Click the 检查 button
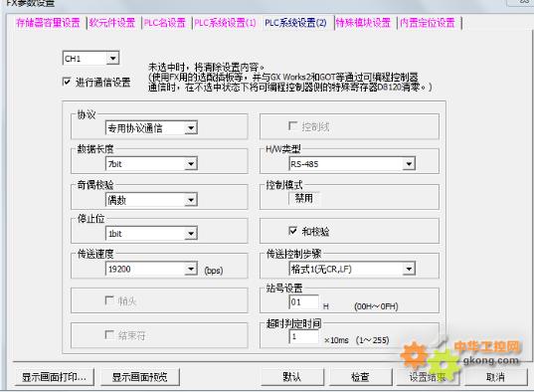Image resolution: width=534 pixels, height=392 pixels. (x=360, y=377)
